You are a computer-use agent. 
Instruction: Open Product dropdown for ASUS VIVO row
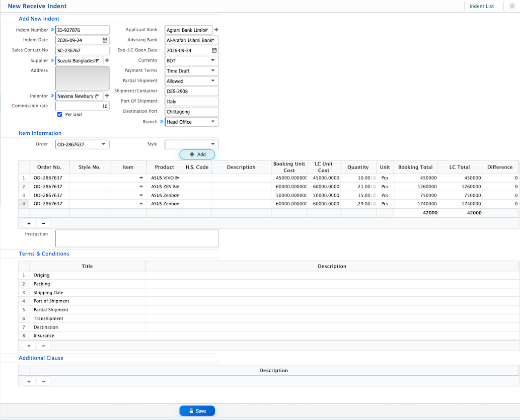pyautogui.click(x=177, y=178)
